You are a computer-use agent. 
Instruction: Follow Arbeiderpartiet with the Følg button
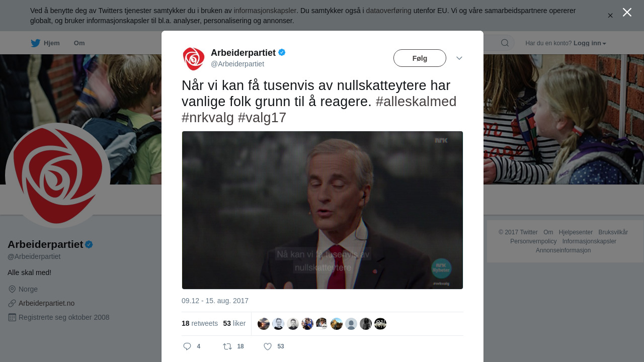pyautogui.click(x=420, y=58)
